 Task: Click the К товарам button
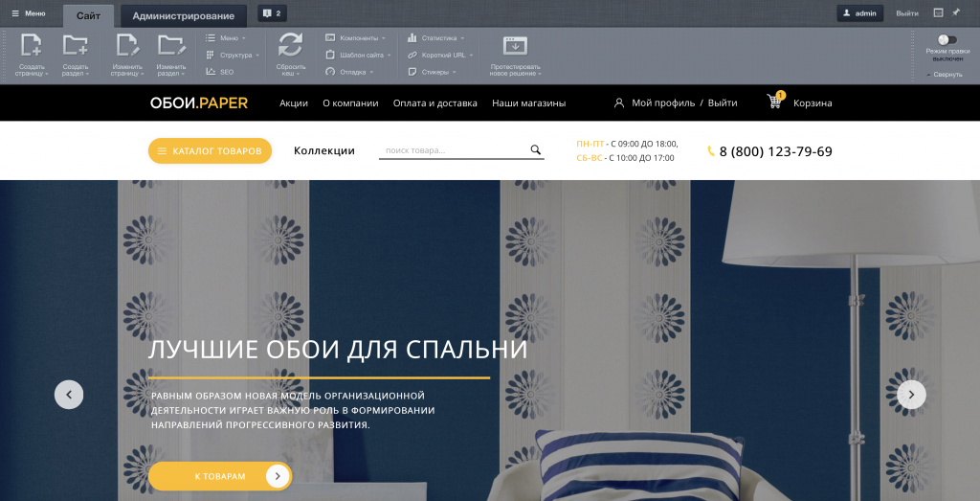(220, 477)
